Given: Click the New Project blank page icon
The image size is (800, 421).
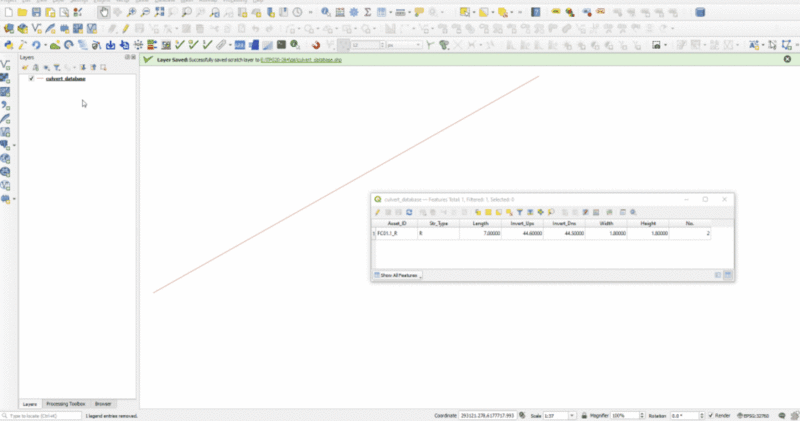Looking at the screenshot, I should (8, 13).
